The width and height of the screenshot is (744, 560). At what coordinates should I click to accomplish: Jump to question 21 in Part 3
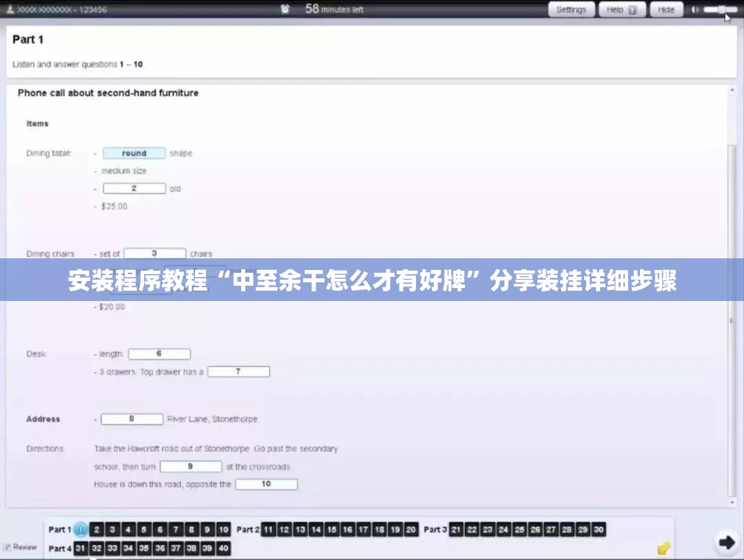[x=456, y=530]
